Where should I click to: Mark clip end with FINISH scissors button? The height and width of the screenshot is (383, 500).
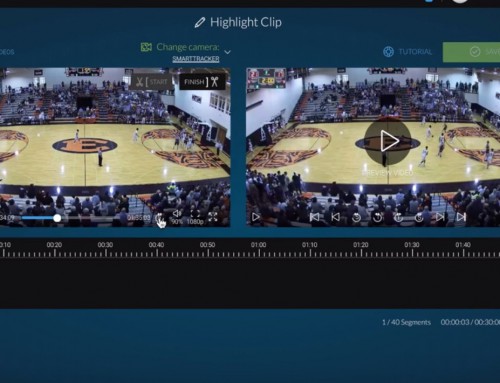202,82
